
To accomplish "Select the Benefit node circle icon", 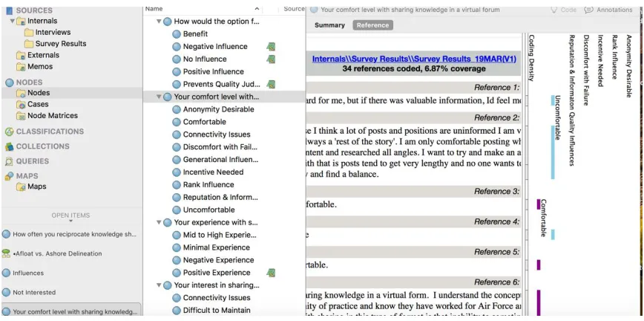I will 177,34.
